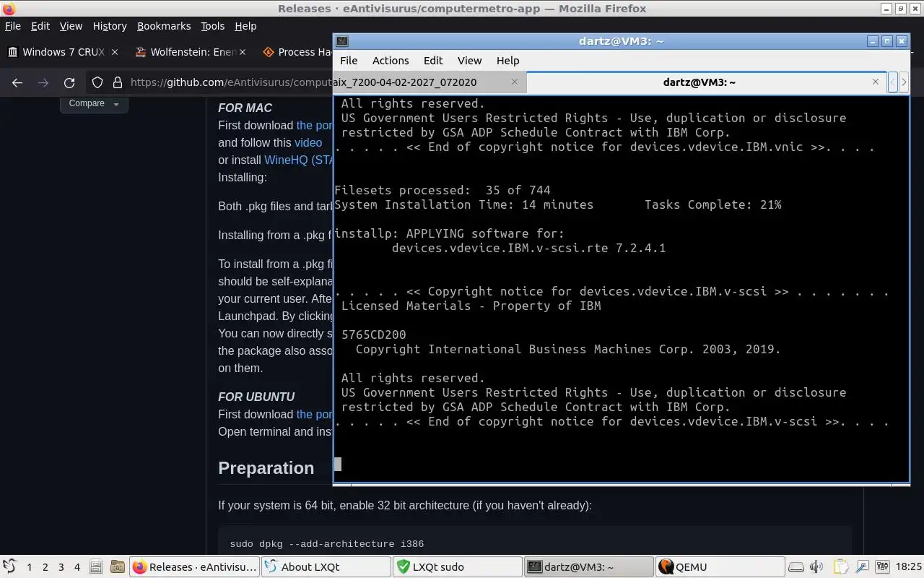924x578 pixels.
Task: Click the keyboard layout tray icon
Action: coord(883,567)
